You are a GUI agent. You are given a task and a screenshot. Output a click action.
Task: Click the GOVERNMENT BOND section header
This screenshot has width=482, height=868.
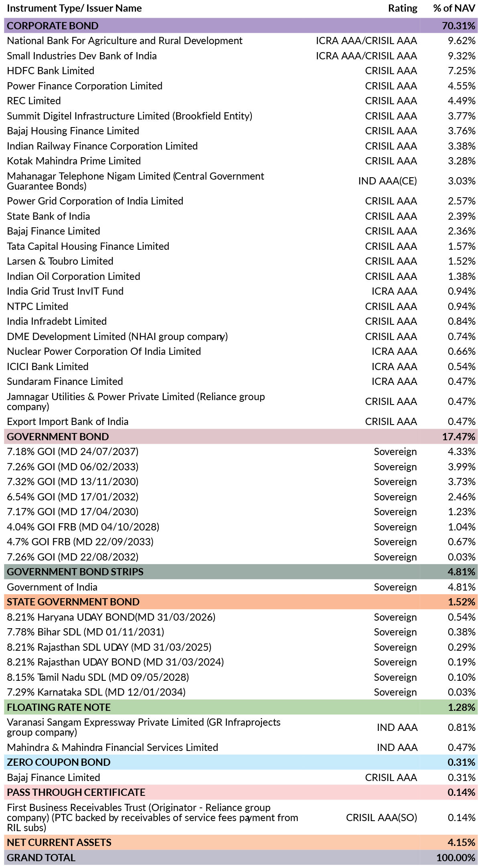pos(241,437)
